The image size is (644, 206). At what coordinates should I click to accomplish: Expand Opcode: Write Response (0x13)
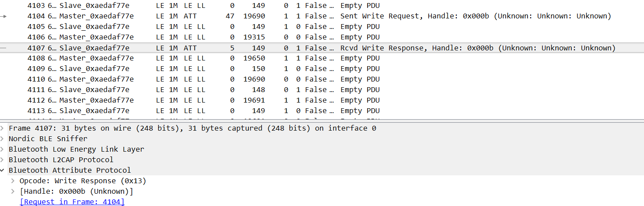[x=13, y=181]
